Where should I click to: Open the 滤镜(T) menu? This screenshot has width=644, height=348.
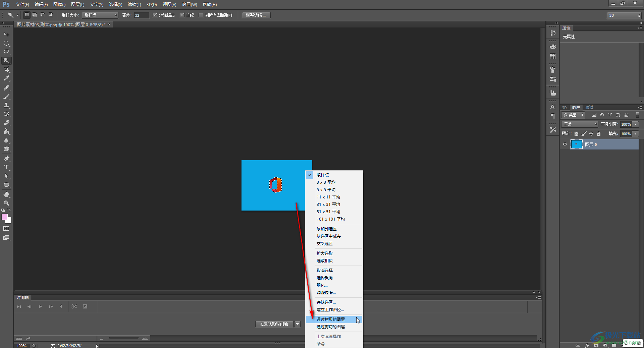[134, 5]
